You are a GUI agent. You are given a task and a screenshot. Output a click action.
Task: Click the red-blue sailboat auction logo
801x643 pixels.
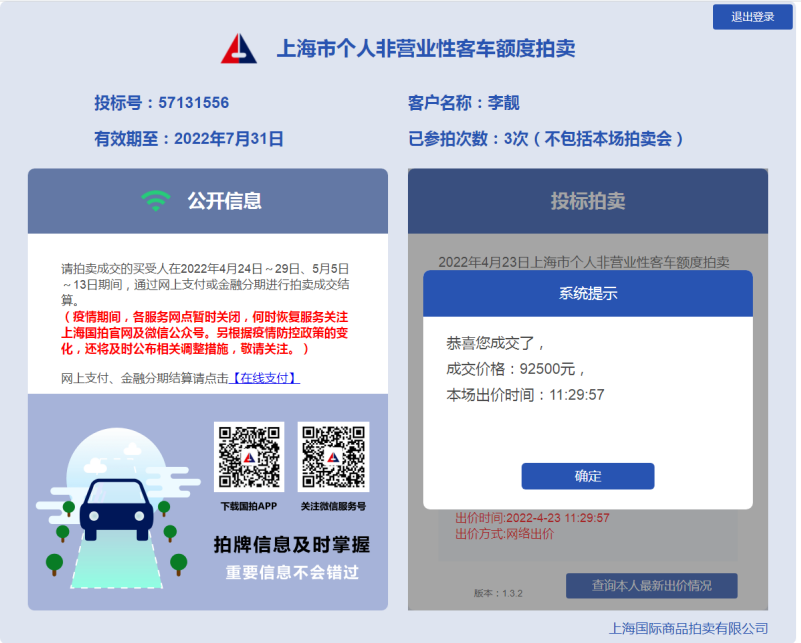click(x=239, y=49)
